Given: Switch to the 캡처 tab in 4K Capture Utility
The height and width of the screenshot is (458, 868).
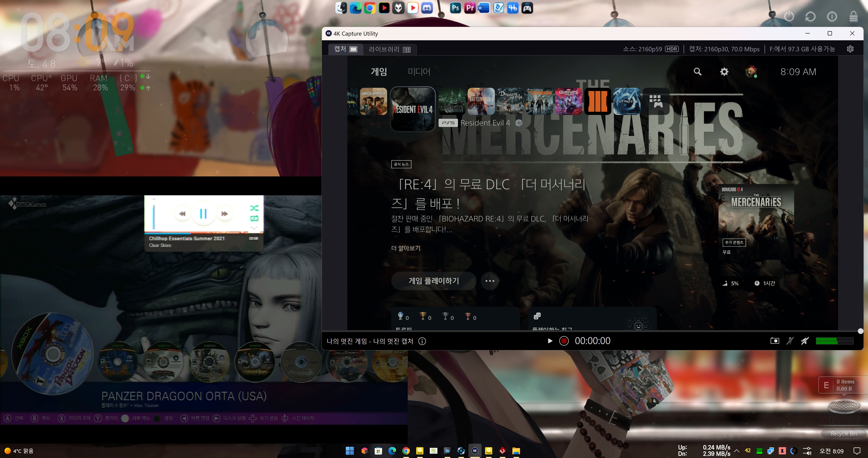Looking at the screenshot, I should coord(345,49).
